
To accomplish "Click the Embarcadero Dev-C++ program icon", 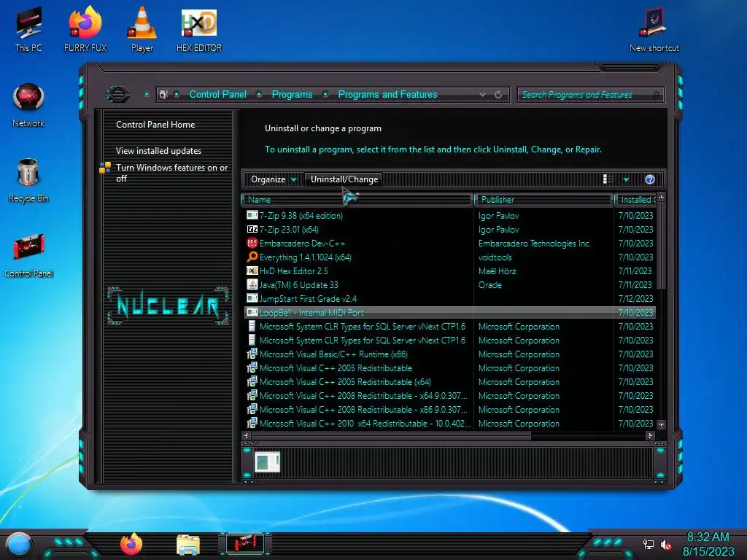I will (x=252, y=244).
